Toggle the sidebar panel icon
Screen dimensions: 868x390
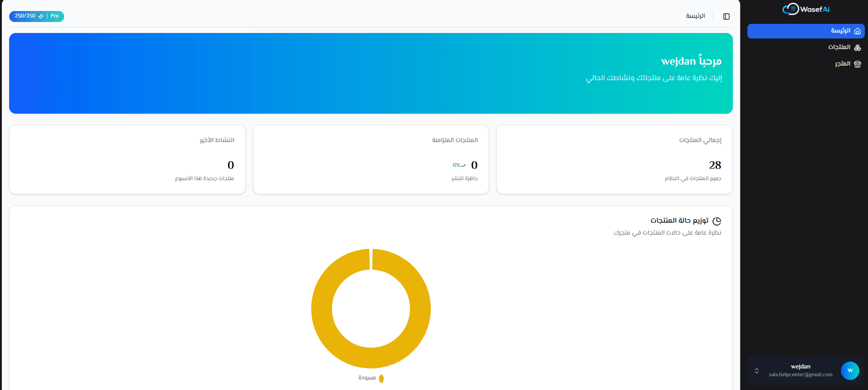pos(726,16)
